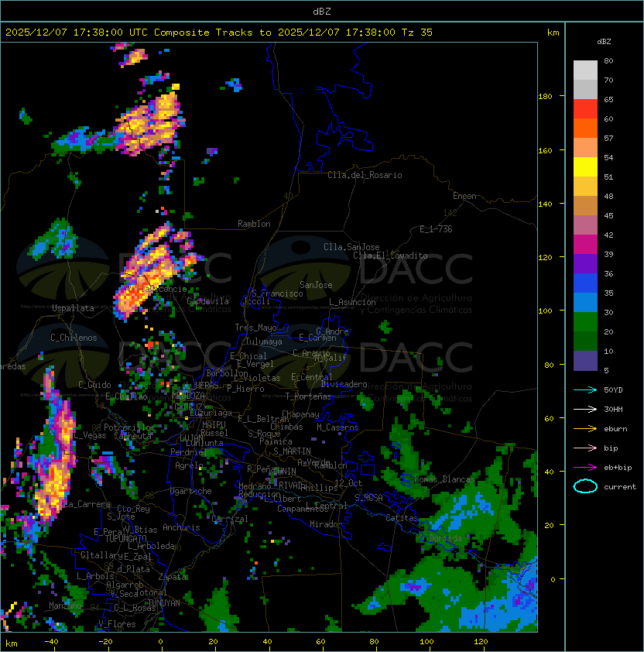Click the 'Ugarteche' place label

coord(191,491)
